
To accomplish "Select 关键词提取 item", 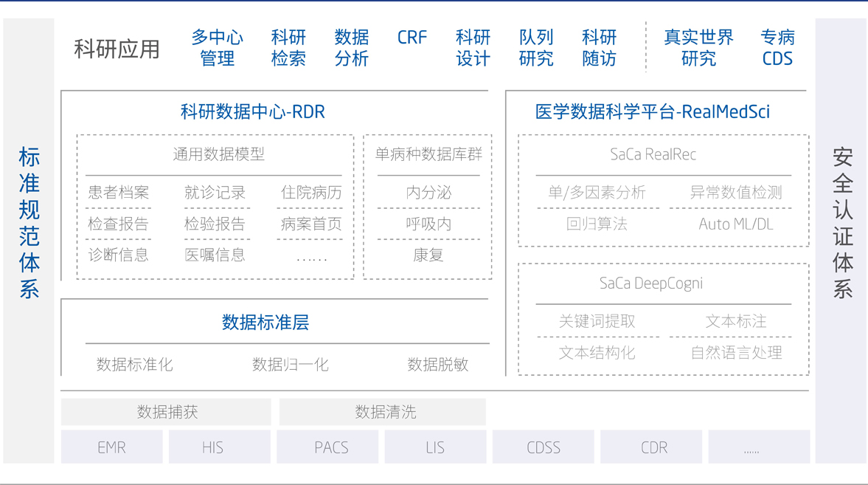I will [x=597, y=321].
